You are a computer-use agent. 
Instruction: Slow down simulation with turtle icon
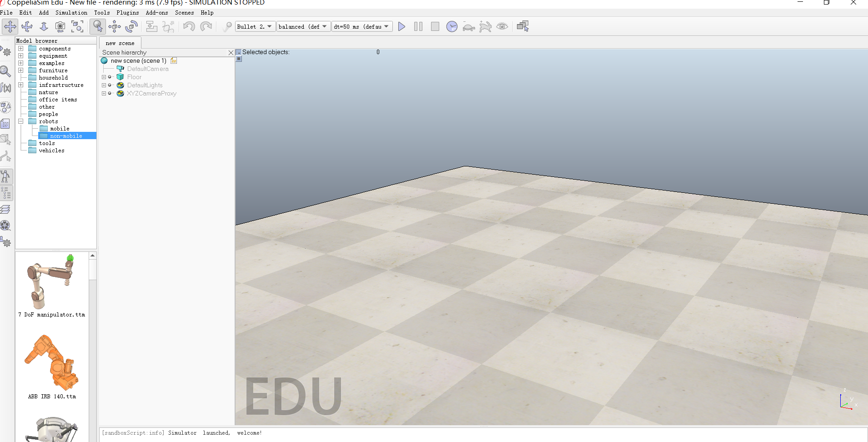pos(469,27)
